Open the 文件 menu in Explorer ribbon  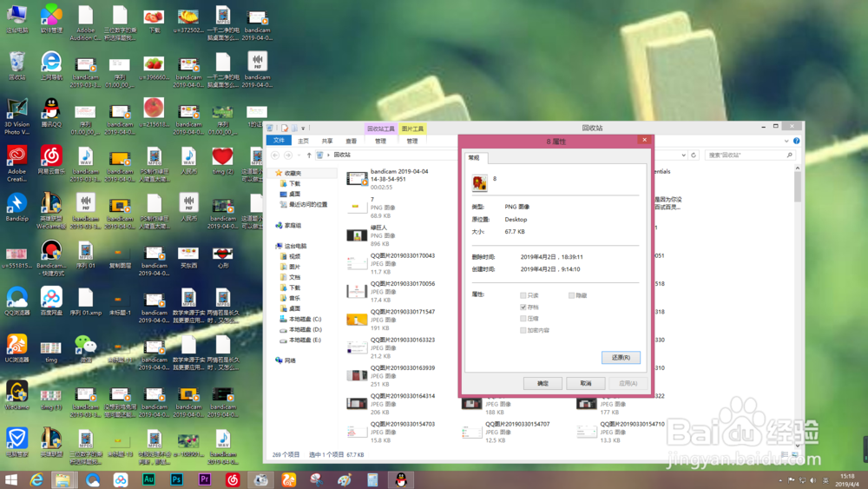pyautogui.click(x=279, y=141)
